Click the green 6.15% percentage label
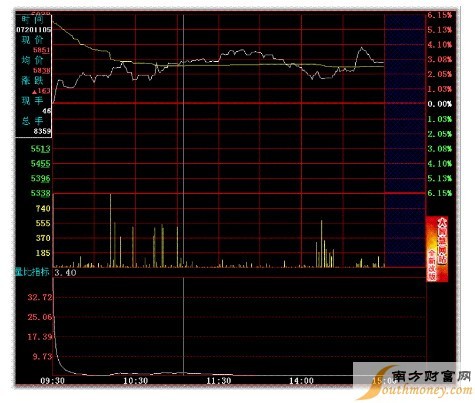Screen dimensions: 475x403 (440, 193)
